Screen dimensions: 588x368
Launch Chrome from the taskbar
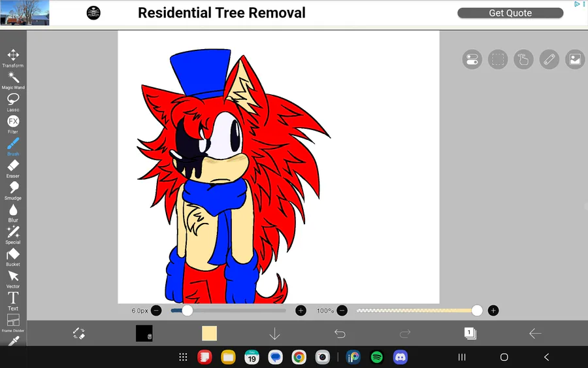(299, 357)
